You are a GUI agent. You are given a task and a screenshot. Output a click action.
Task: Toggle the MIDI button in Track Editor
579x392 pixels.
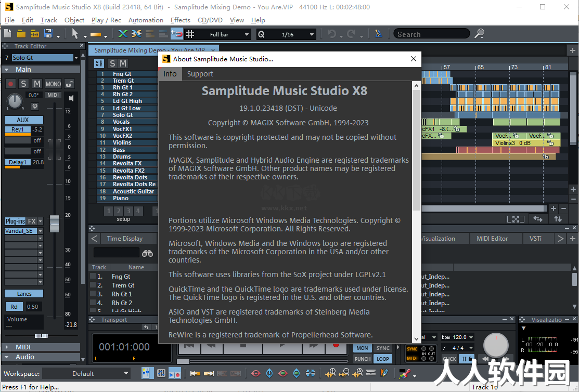click(x=53, y=95)
